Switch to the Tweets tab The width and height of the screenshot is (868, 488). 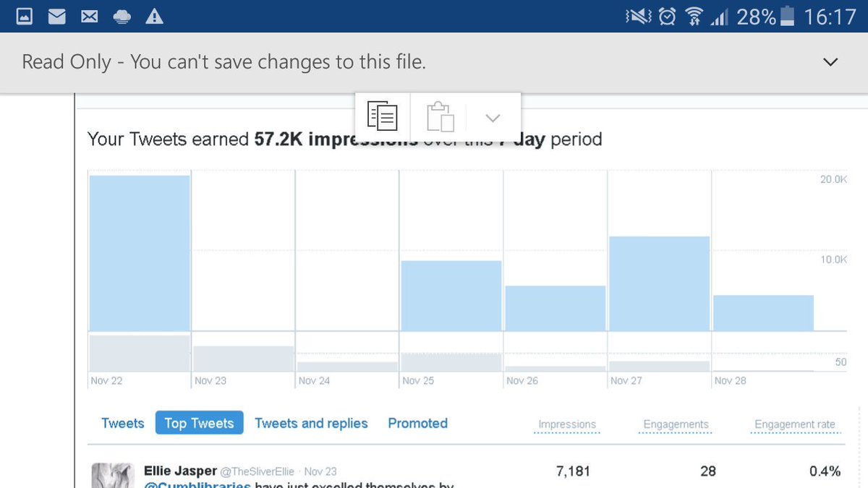click(123, 424)
